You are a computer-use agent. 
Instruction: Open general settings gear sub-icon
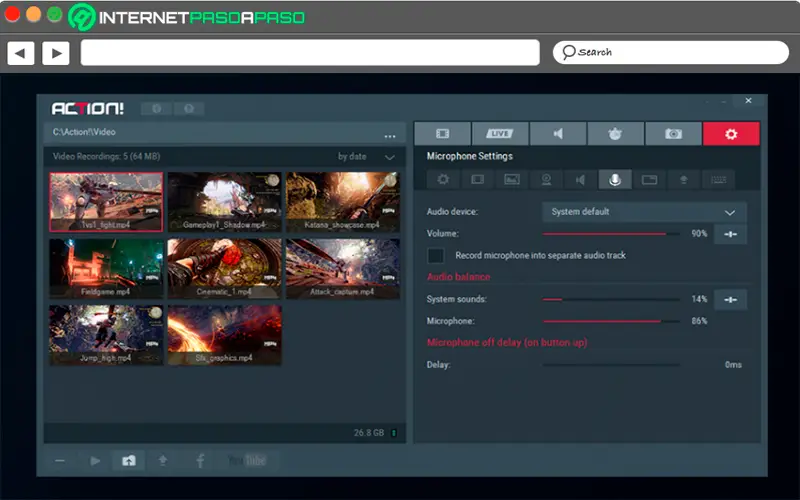pyautogui.click(x=443, y=180)
